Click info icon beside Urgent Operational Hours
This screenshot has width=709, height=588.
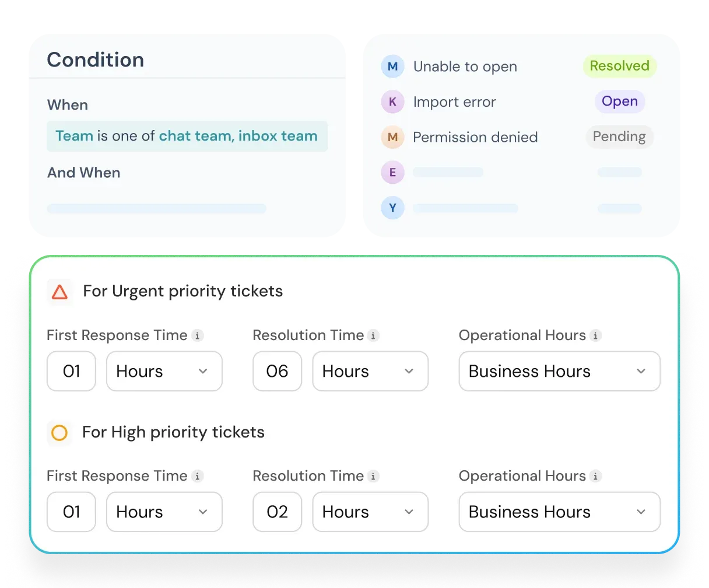(x=595, y=335)
